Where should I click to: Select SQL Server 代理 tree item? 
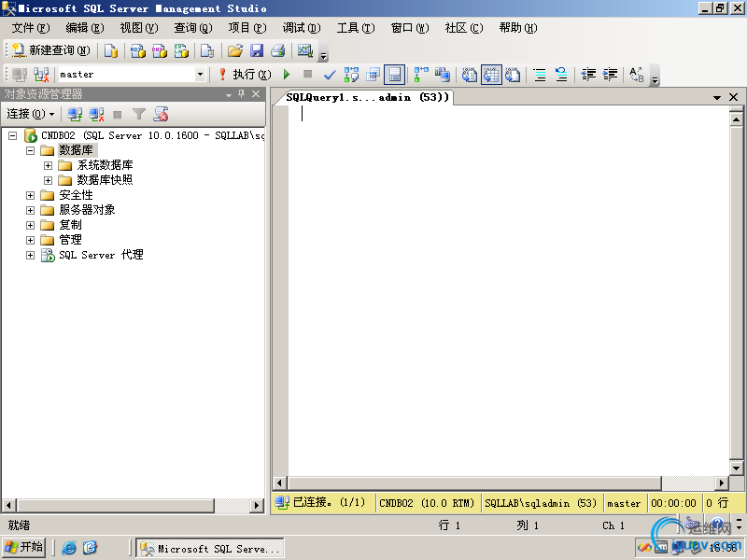coord(101,255)
